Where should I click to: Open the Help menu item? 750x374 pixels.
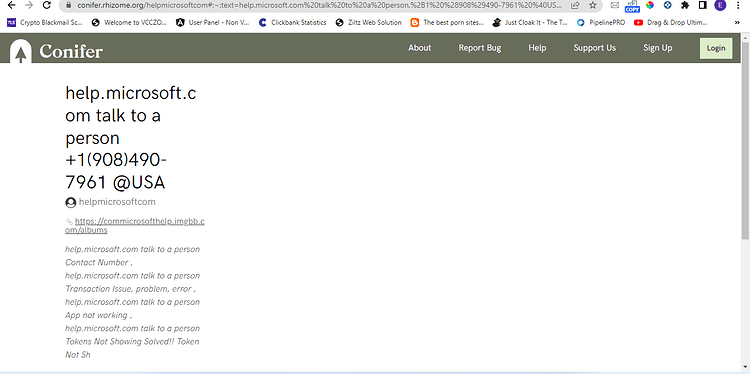tap(537, 48)
